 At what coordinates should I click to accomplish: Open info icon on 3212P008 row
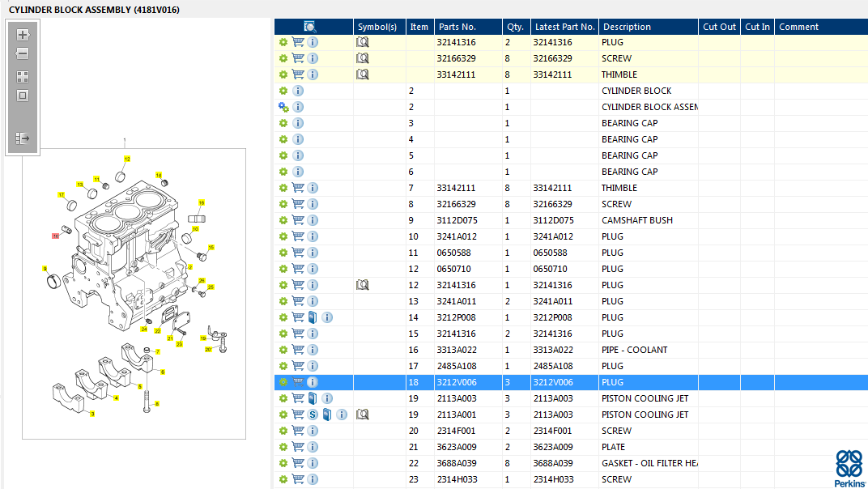327,317
